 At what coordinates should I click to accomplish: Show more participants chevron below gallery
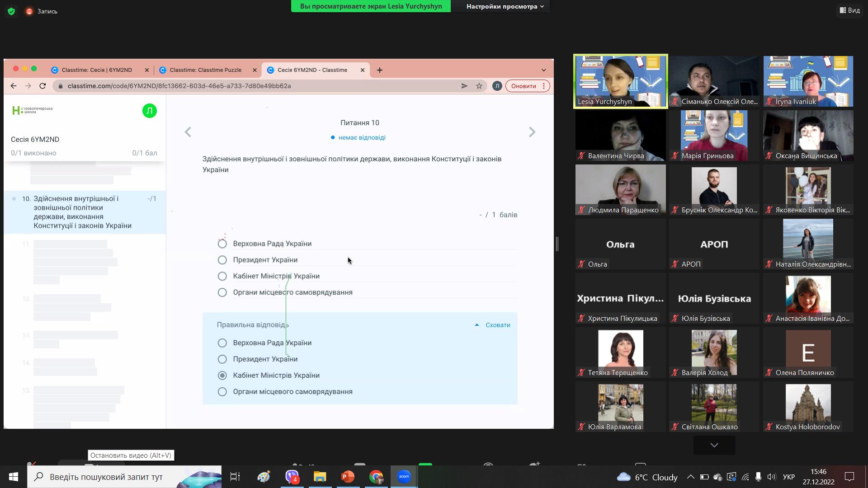pos(714,445)
